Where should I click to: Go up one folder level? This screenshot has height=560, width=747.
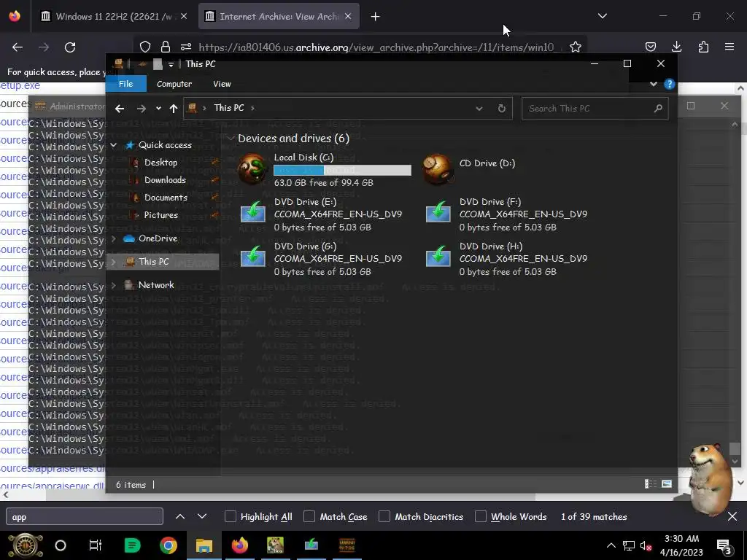tap(174, 109)
